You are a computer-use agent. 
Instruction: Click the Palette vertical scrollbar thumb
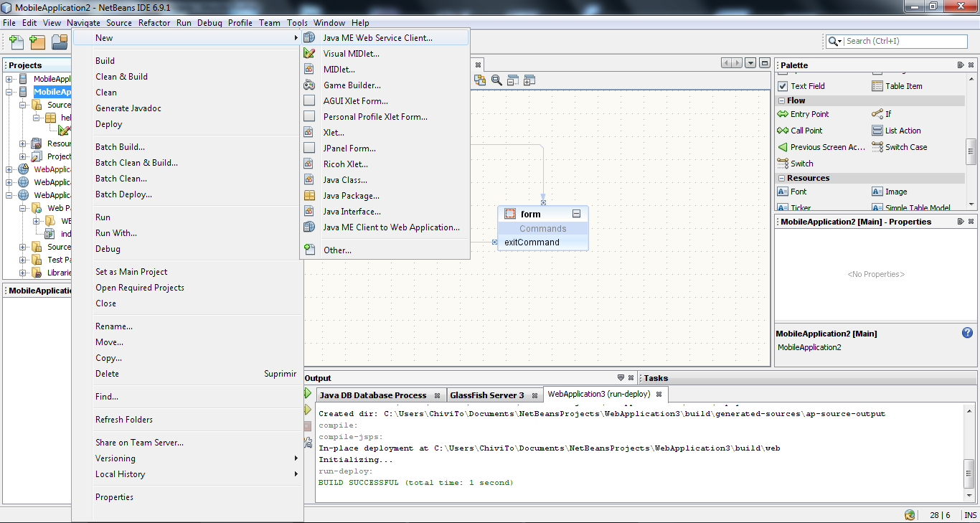971,151
